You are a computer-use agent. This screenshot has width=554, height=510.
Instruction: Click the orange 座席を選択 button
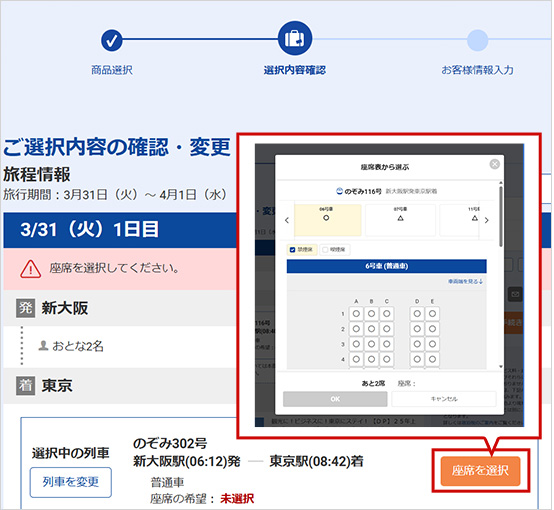(x=480, y=470)
